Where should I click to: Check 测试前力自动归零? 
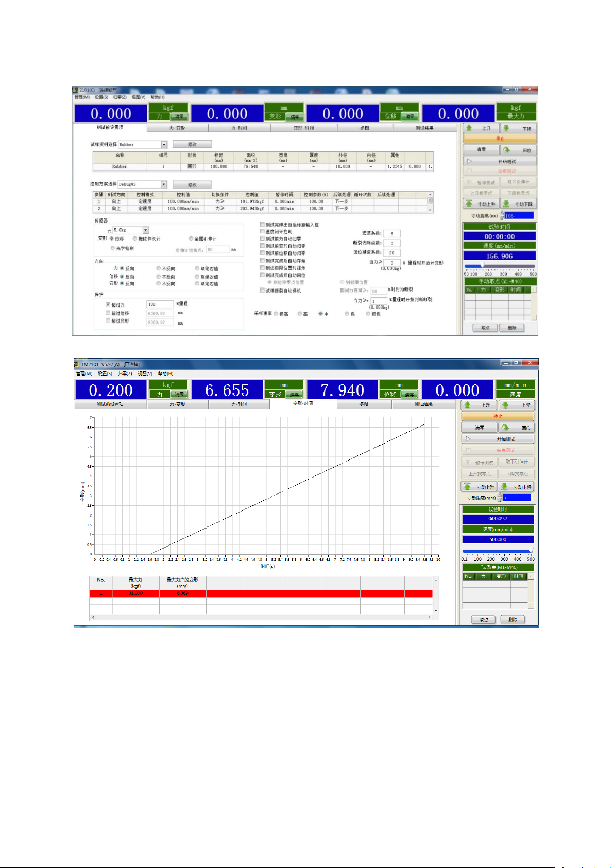point(262,239)
